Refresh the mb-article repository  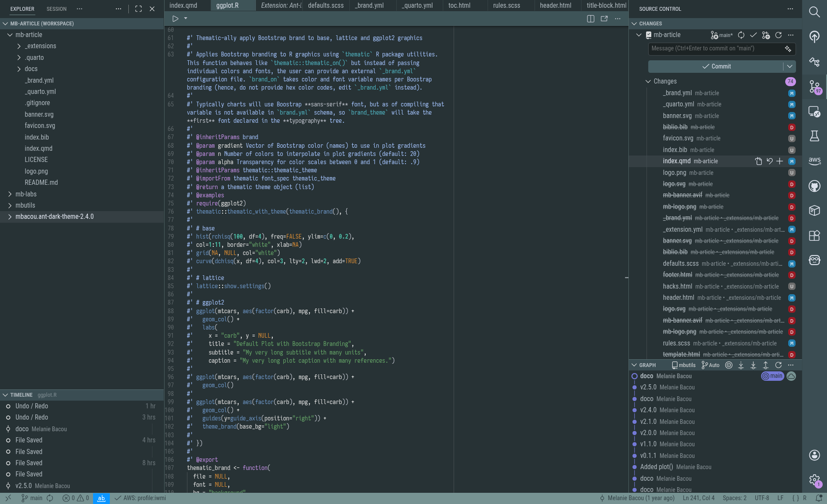click(778, 35)
